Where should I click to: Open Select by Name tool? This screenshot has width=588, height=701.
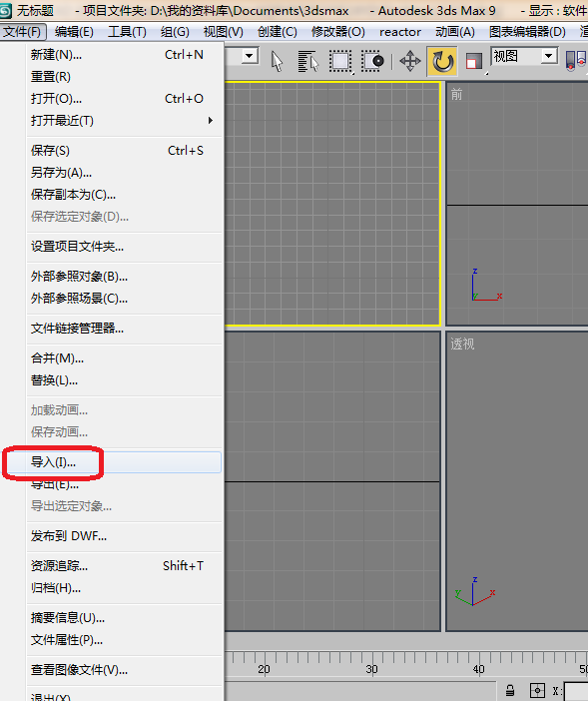coord(308,61)
